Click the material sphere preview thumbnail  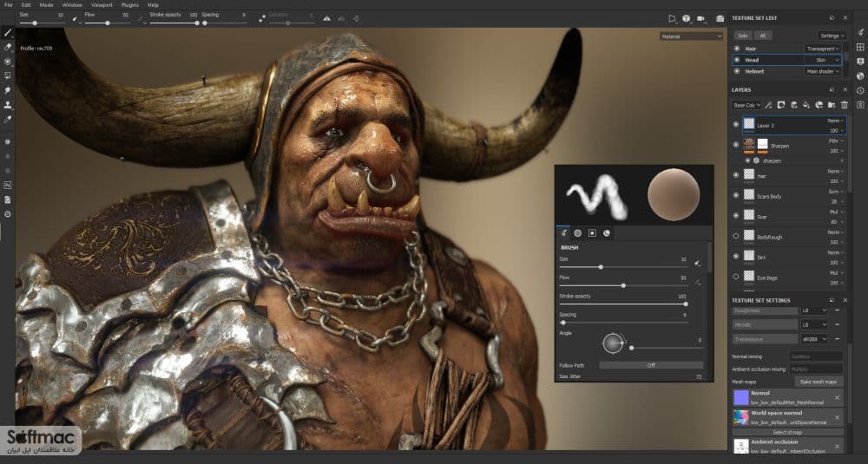tap(674, 194)
